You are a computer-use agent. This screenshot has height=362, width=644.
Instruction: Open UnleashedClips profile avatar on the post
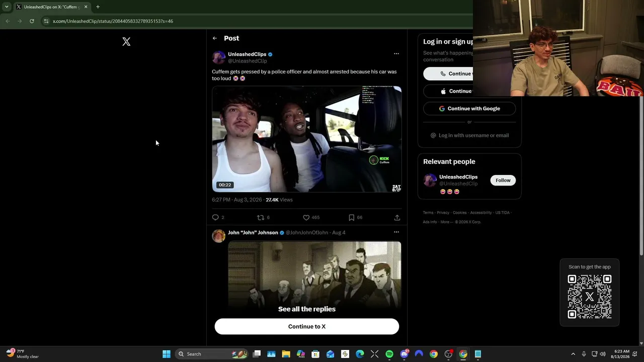pos(218,57)
